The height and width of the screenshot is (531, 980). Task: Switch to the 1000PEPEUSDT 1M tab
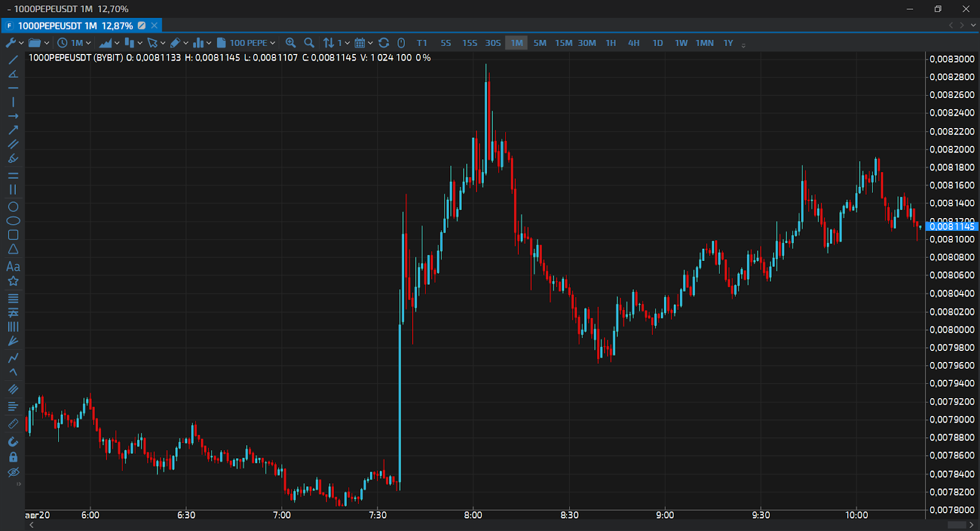click(75, 26)
